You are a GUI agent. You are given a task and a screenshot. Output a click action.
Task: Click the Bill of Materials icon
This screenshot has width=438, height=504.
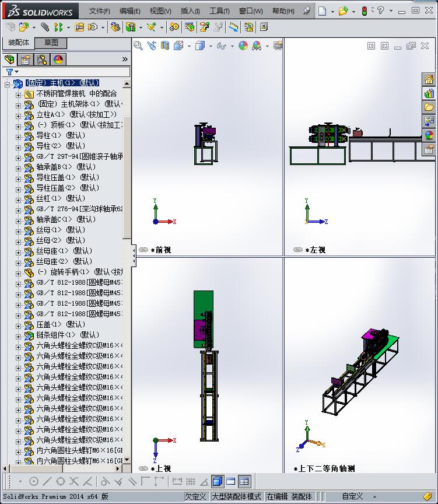coord(190,27)
